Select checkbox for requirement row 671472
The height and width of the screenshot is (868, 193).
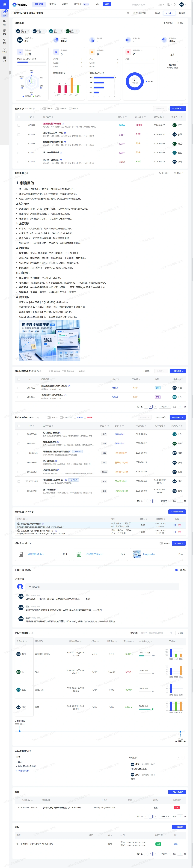tap(18, 125)
